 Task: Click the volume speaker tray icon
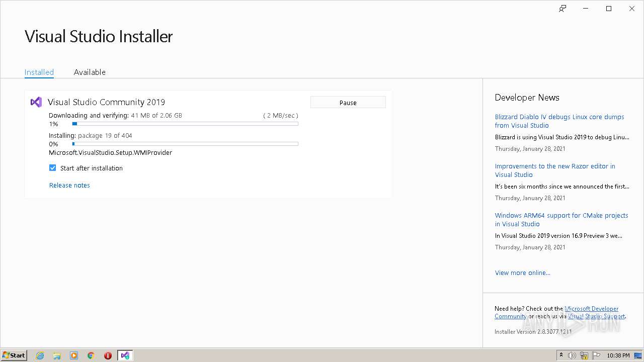coord(572,355)
